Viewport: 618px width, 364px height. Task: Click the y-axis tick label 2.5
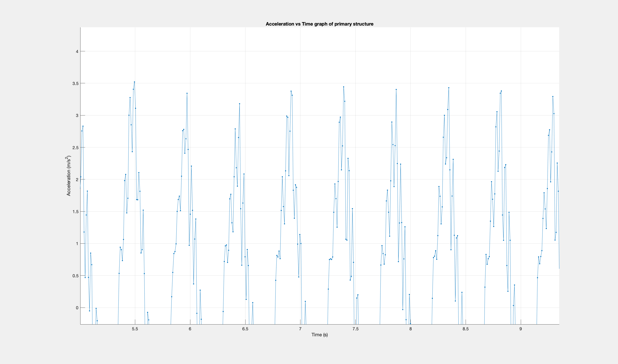pyautogui.click(x=75, y=148)
